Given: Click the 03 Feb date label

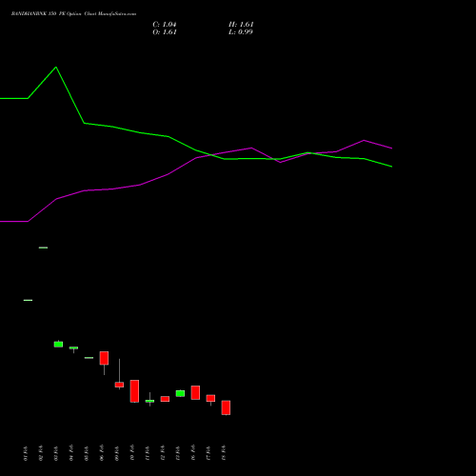Looking at the screenshot, I should 56,453.
